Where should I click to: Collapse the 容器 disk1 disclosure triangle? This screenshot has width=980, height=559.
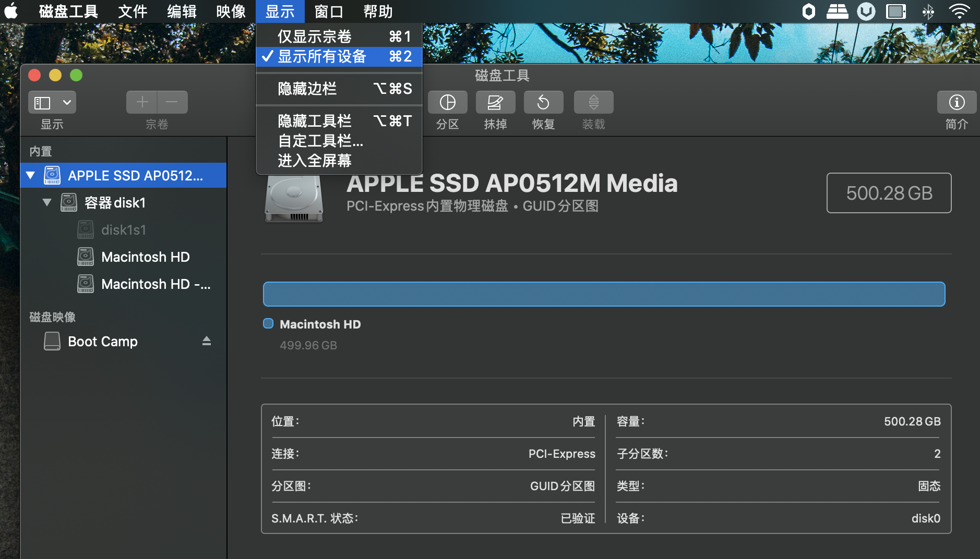coord(47,202)
